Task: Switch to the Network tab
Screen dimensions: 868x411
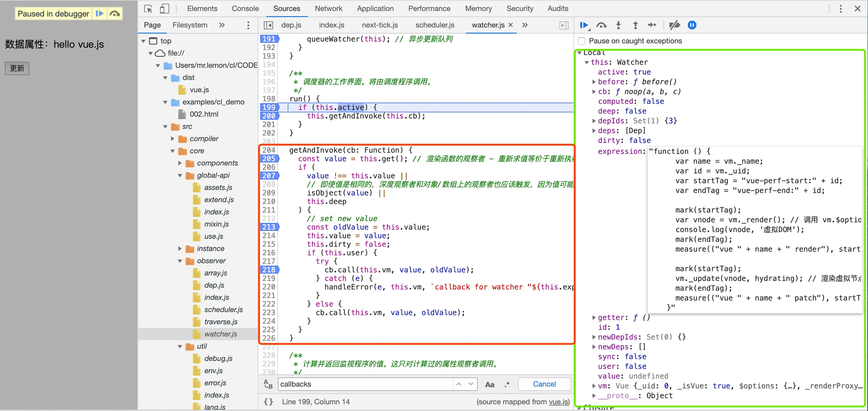Action: (328, 9)
